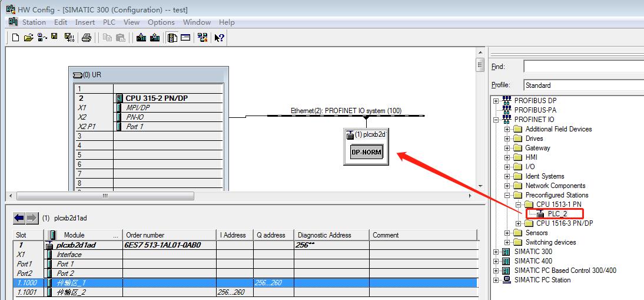Expand the HMI folder

[507, 157]
